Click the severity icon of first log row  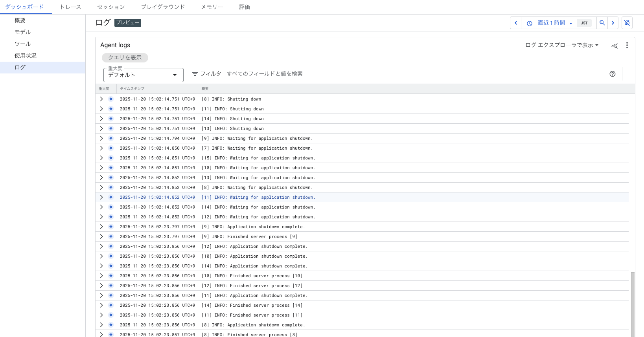pos(111,99)
